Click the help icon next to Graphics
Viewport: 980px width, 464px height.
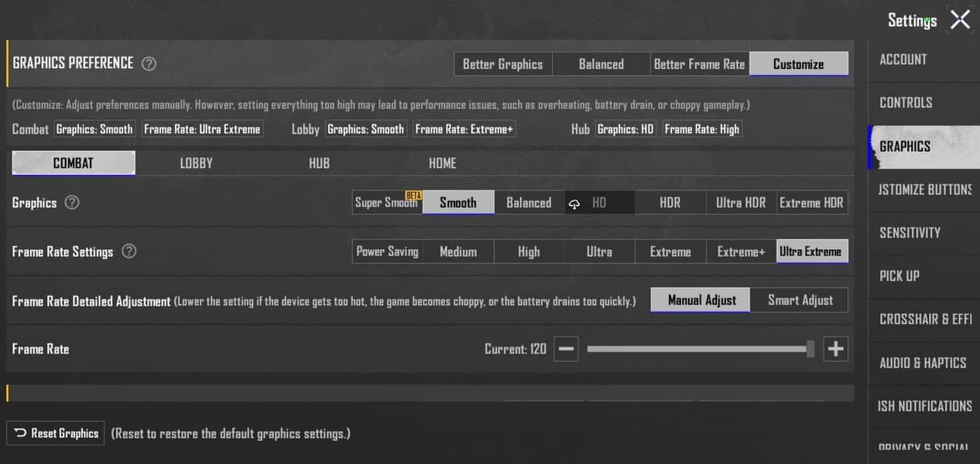pyautogui.click(x=72, y=203)
